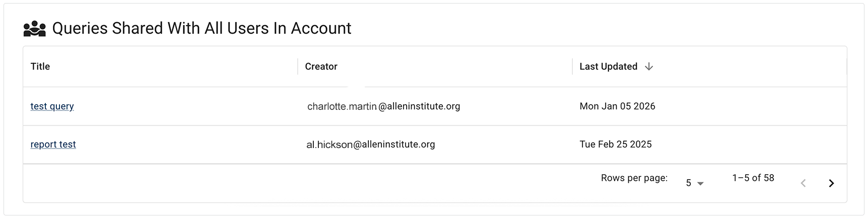Sort by the Creator column header

click(321, 66)
